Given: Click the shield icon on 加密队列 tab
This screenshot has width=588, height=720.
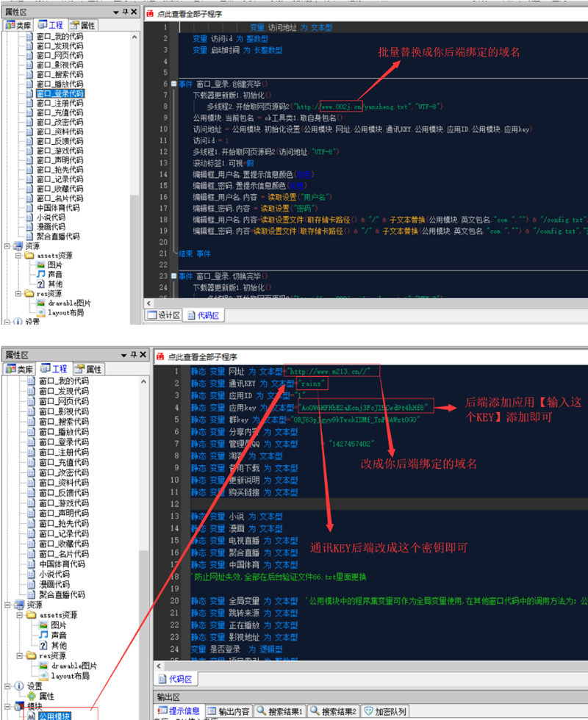Looking at the screenshot, I should 366,711.
